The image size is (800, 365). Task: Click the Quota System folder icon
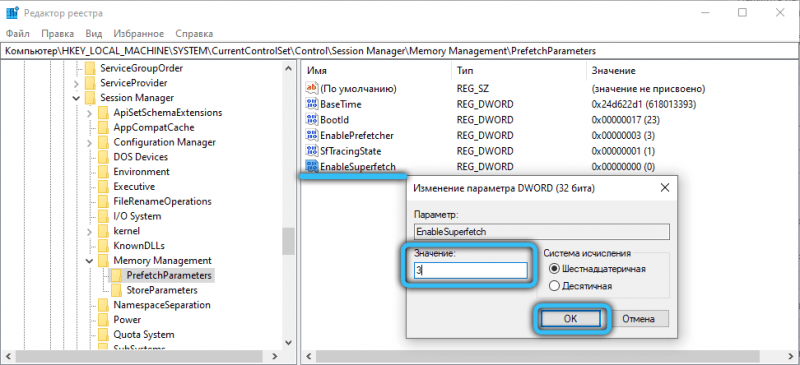[104, 334]
